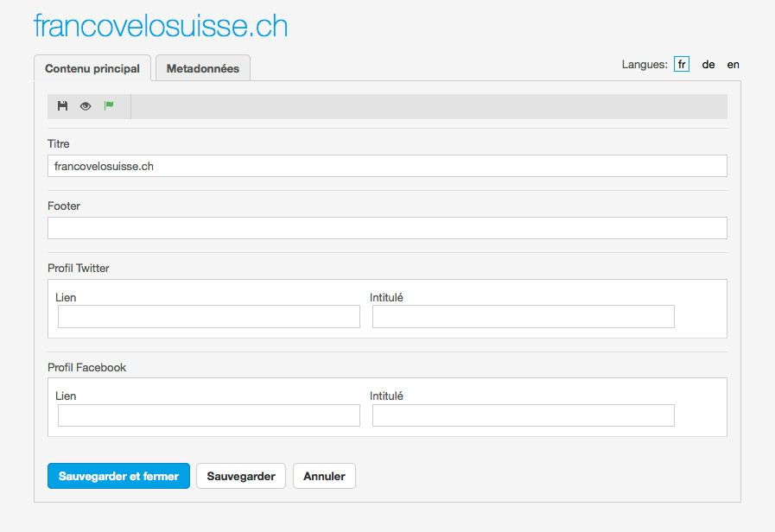Click the Twitter Lien input field

209,317
